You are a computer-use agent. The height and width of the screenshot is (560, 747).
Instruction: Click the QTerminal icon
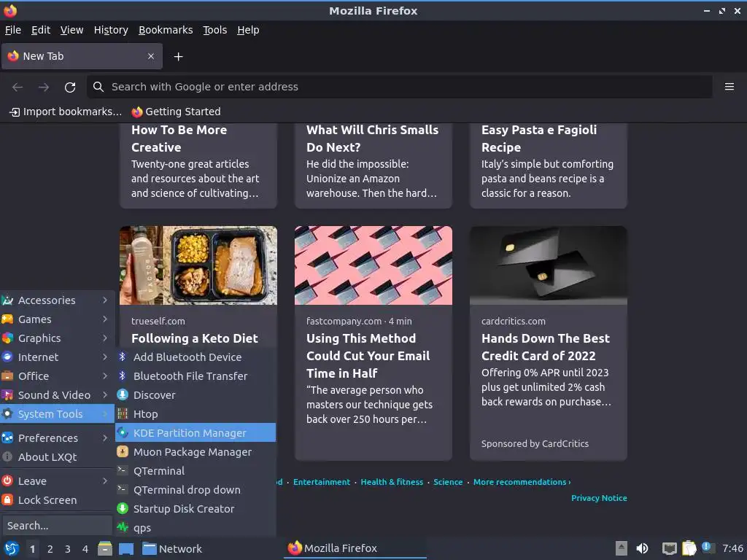point(123,470)
